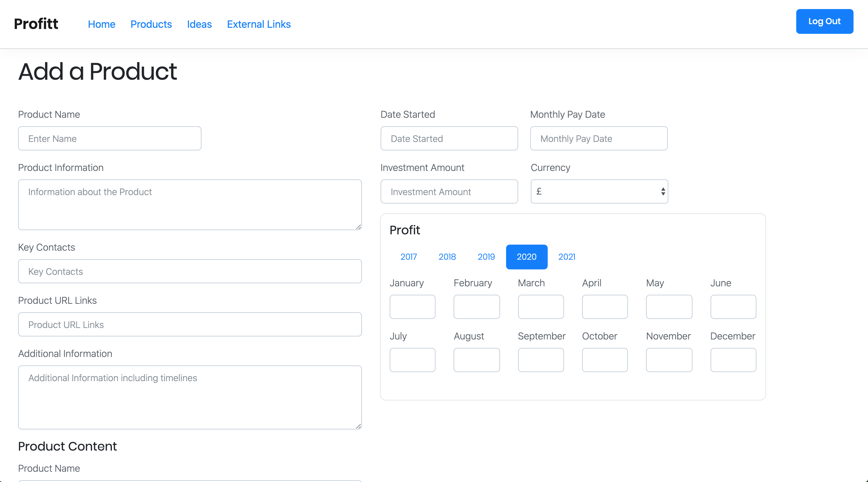Click the Monthly Pay Date input
Image resolution: width=868 pixels, height=482 pixels.
(599, 138)
